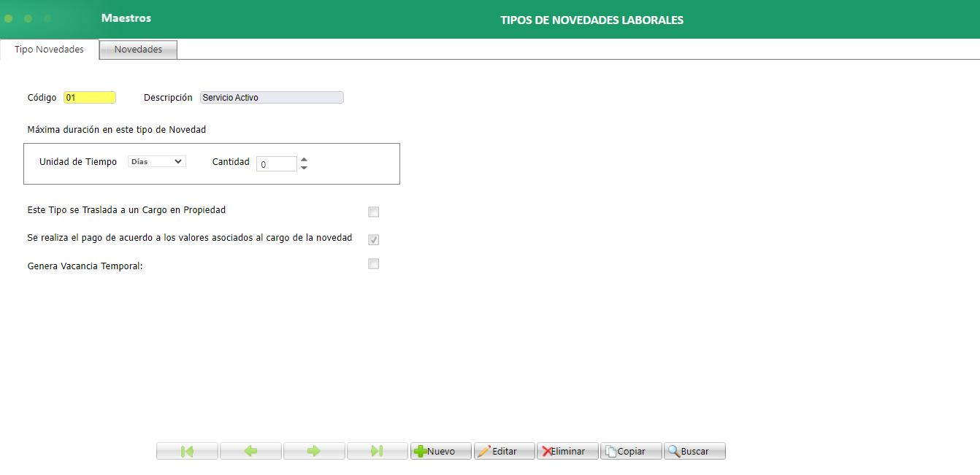Select the Descripción field showing Servicio Activo

click(271, 97)
